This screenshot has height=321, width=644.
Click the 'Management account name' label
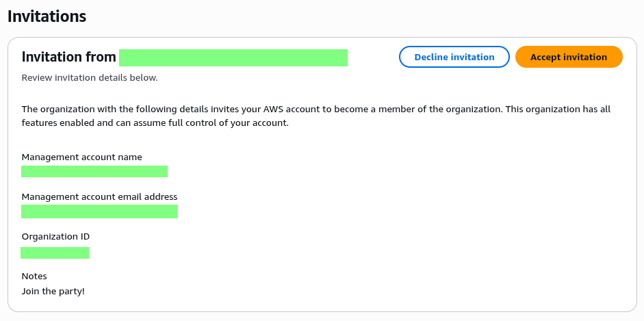point(81,157)
